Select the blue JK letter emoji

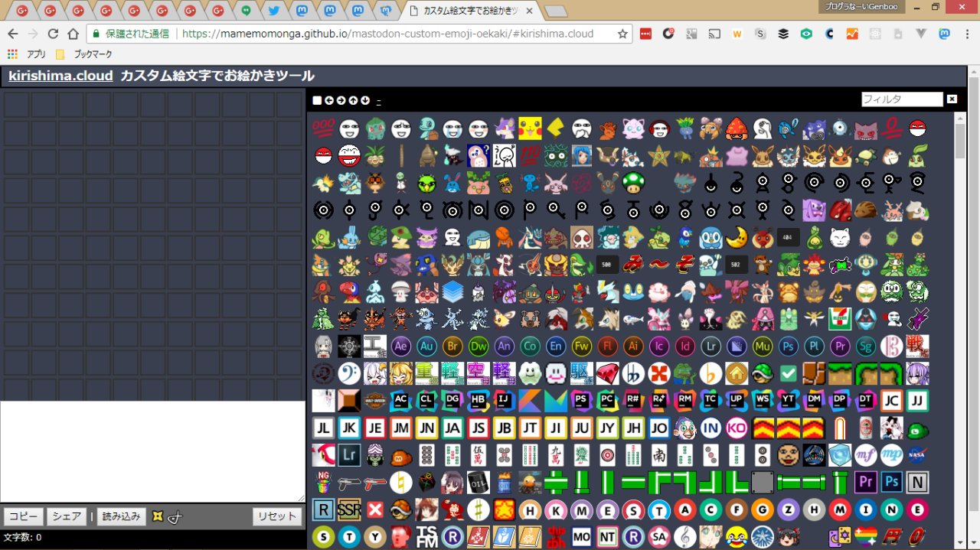click(x=349, y=428)
